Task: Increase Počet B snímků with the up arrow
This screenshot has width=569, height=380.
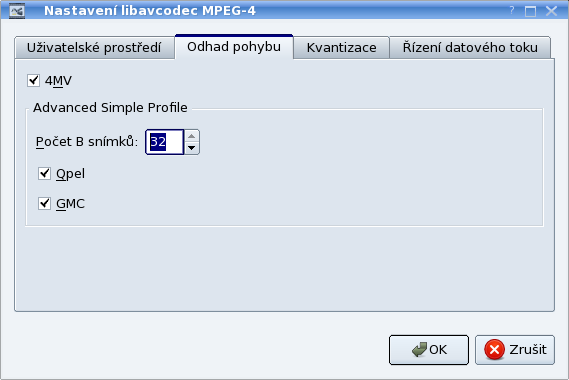Action: pos(192,136)
